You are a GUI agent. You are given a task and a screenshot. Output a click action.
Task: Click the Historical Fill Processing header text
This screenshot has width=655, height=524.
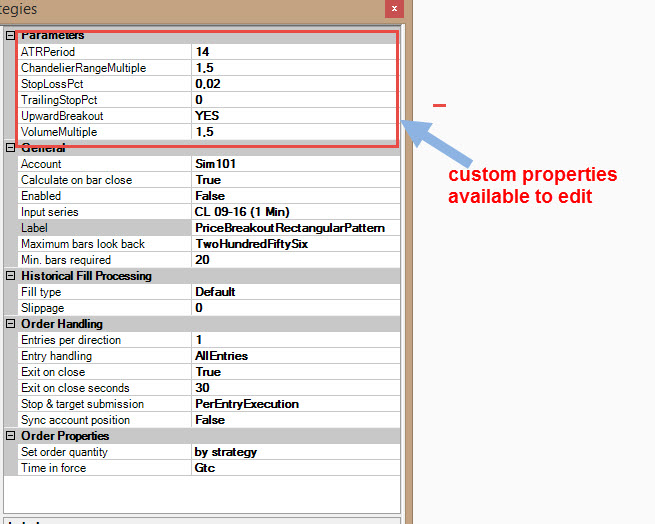point(86,276)
